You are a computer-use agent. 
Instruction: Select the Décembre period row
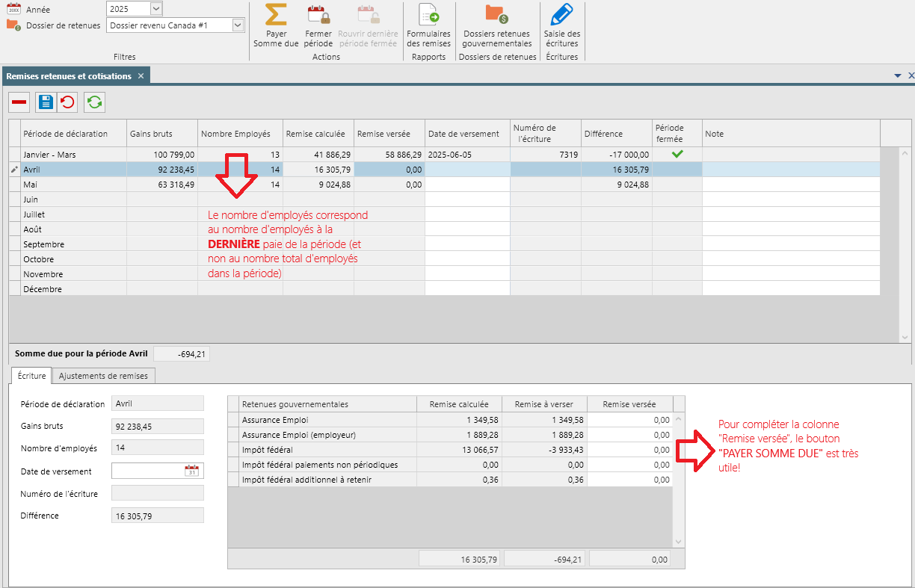click(444, 288)
